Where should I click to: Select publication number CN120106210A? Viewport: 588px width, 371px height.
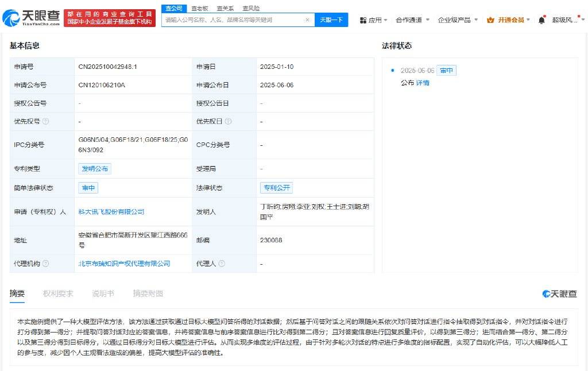(102, 85)
